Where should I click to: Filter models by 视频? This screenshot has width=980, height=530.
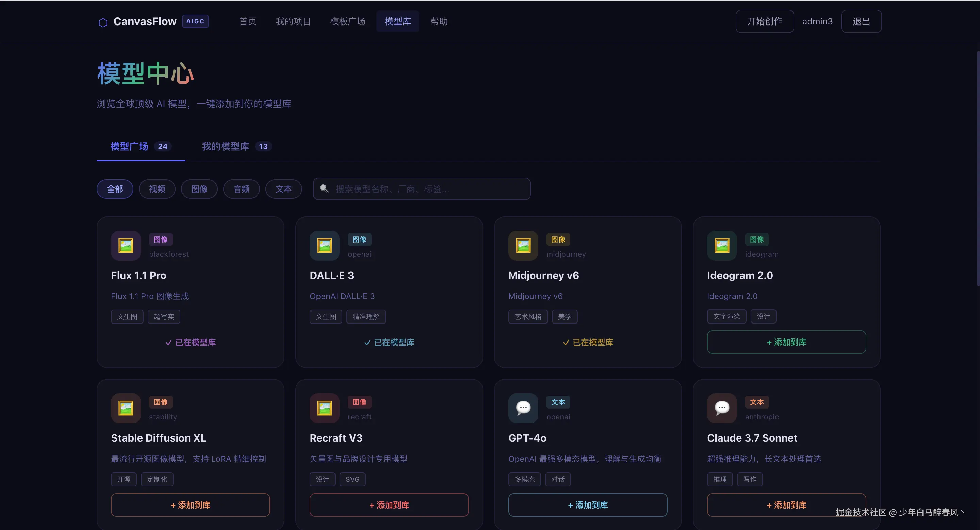coord(157,189)
